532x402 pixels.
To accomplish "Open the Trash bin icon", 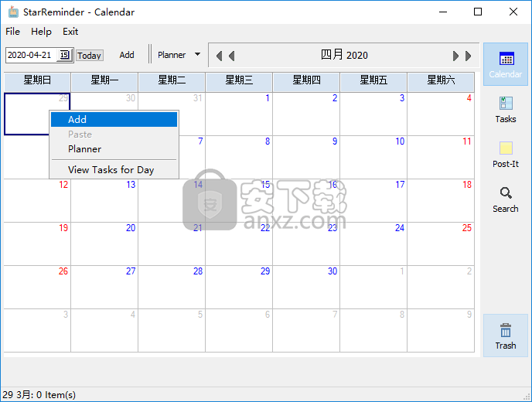I will tap(506, 330).
